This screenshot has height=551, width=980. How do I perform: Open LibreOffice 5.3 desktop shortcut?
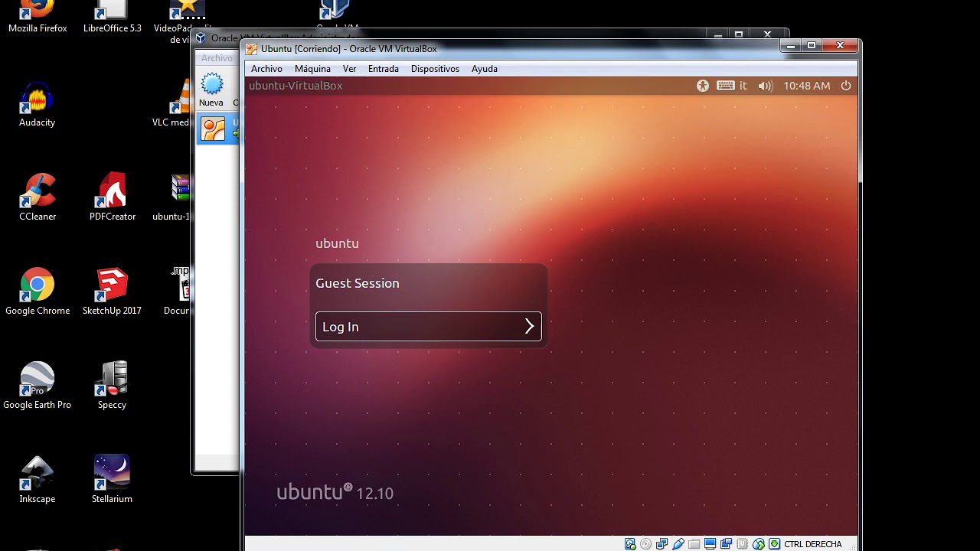point(113,17)
